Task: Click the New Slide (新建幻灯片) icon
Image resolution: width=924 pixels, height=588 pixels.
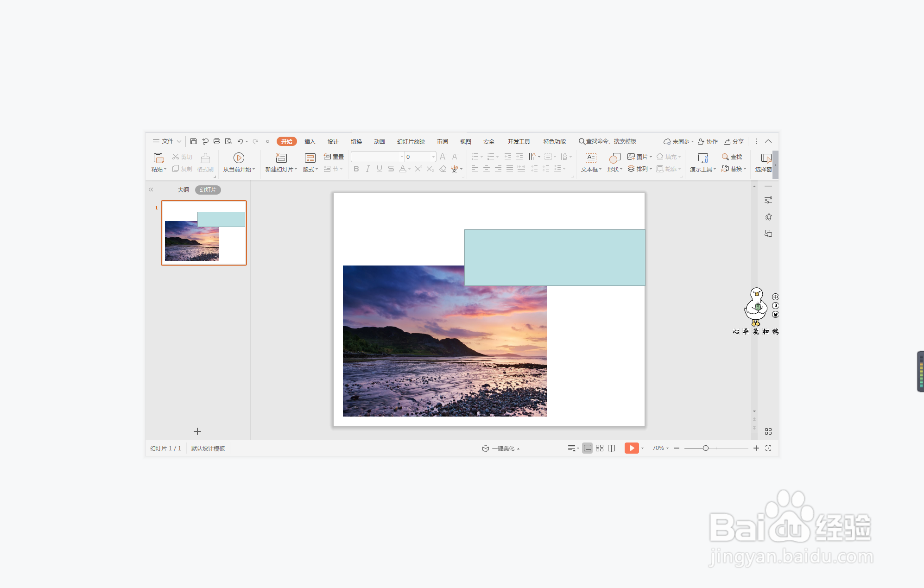Action: (281, 158)
